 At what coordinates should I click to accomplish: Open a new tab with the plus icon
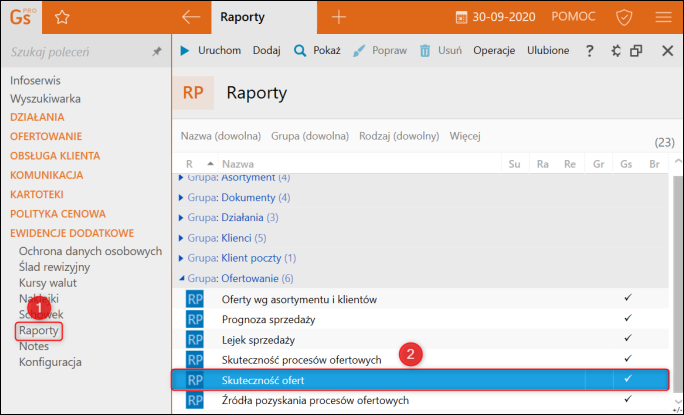[339, 17]
